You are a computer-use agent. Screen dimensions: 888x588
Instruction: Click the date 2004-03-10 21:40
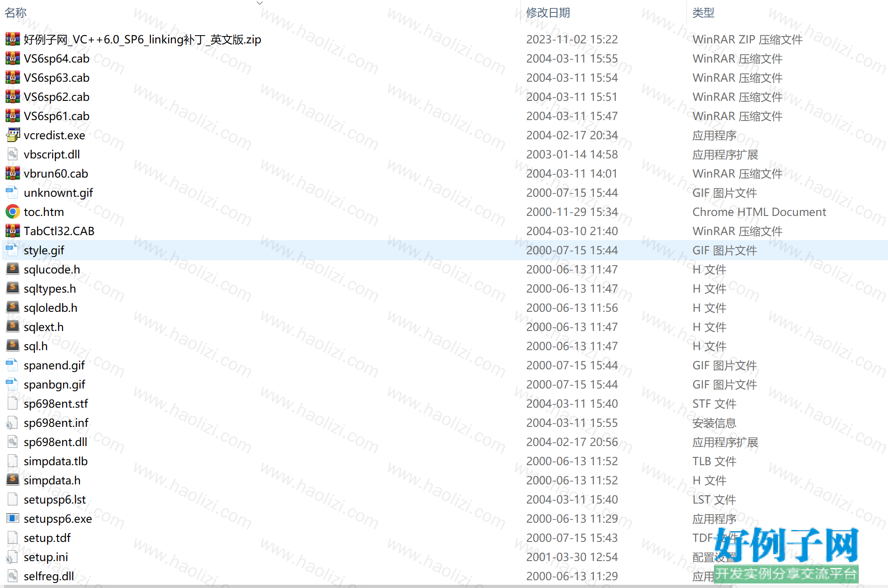pyautogui.click(x=572, y=231)
